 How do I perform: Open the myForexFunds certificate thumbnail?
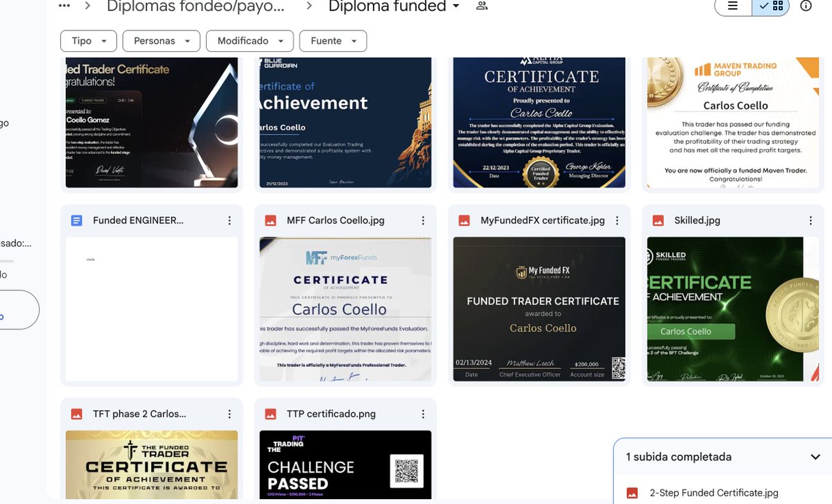[x=345, y=309]
